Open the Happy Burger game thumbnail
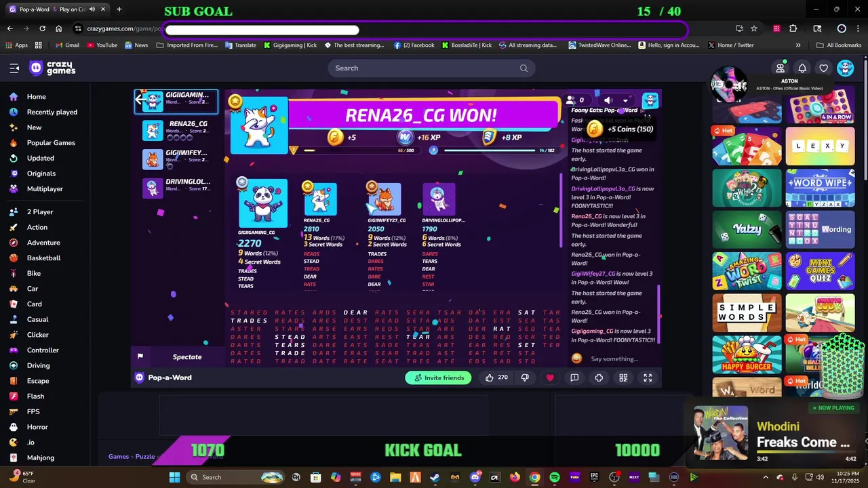 (747, 354)
